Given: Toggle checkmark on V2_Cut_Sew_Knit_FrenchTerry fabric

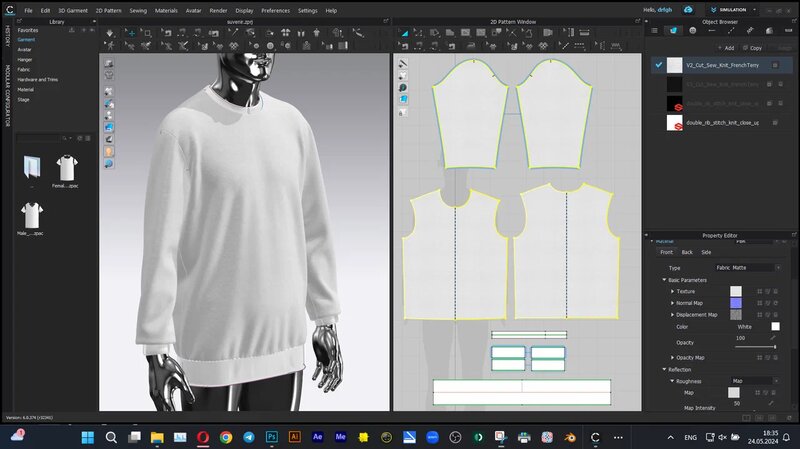Looking at the screenshot, I should point(659,65).
